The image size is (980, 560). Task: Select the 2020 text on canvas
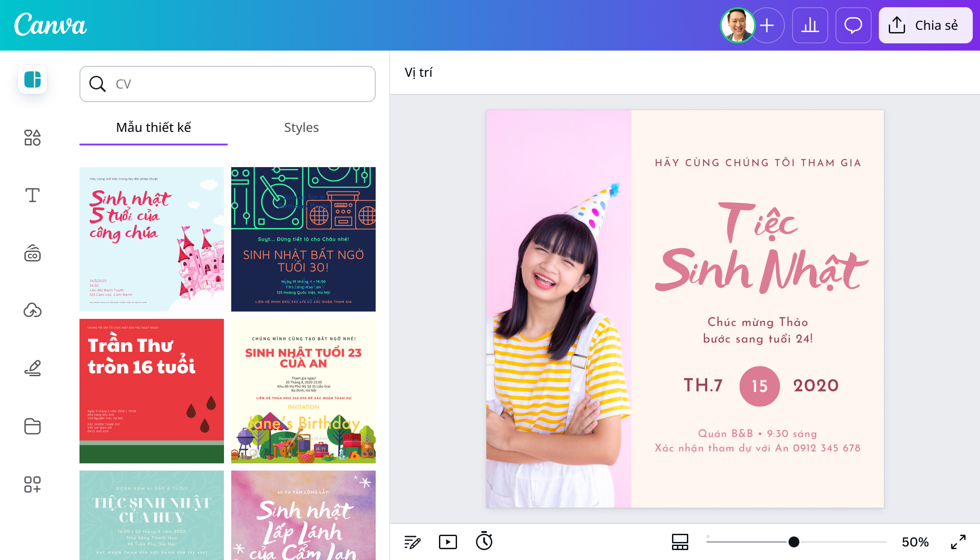816,386
